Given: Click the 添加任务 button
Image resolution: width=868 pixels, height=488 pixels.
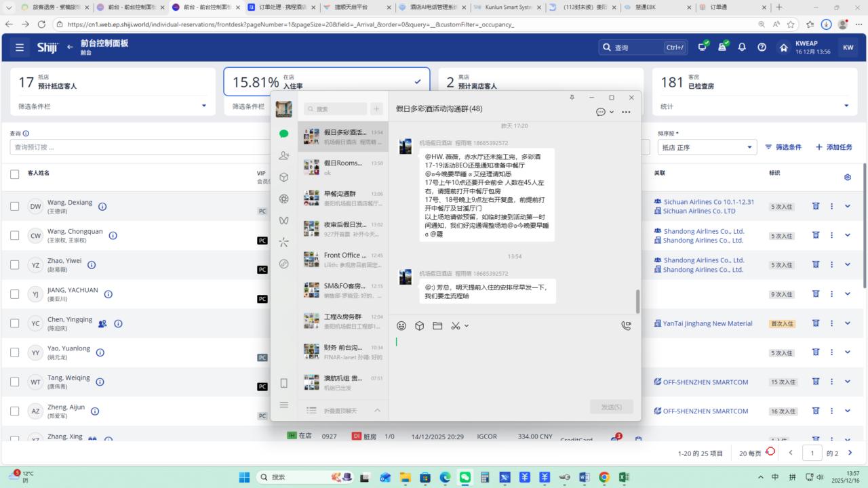Looking at the screenshot, I should click(x=833, y=147).
